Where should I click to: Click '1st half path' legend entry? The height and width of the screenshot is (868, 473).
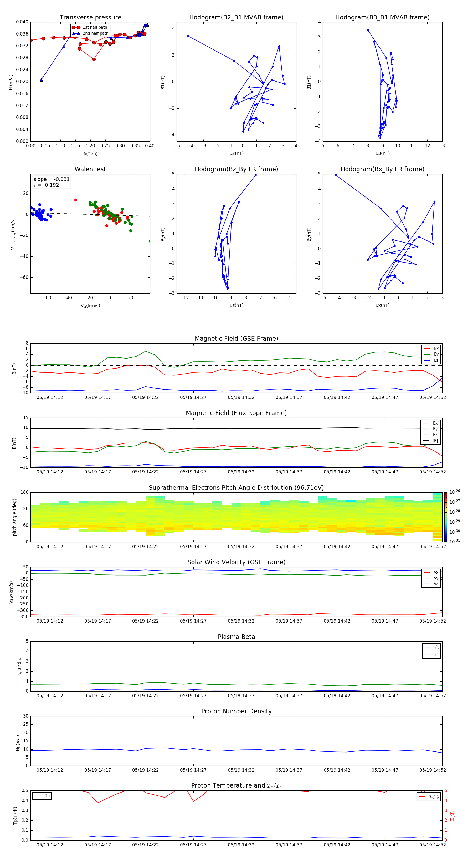[x=90, y=27]
